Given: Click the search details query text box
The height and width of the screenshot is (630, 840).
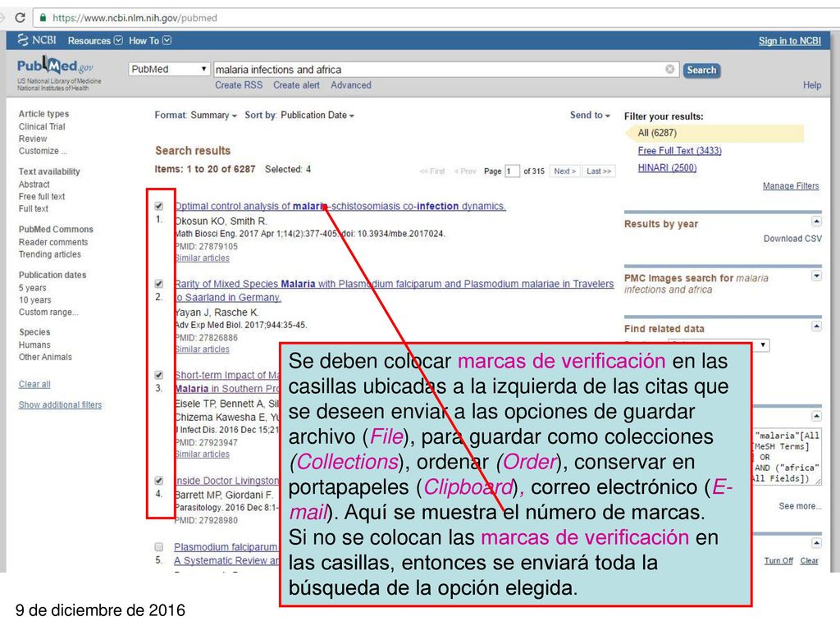Looking at the screenshot, I should pyautogui.click(x=787, y=457).
